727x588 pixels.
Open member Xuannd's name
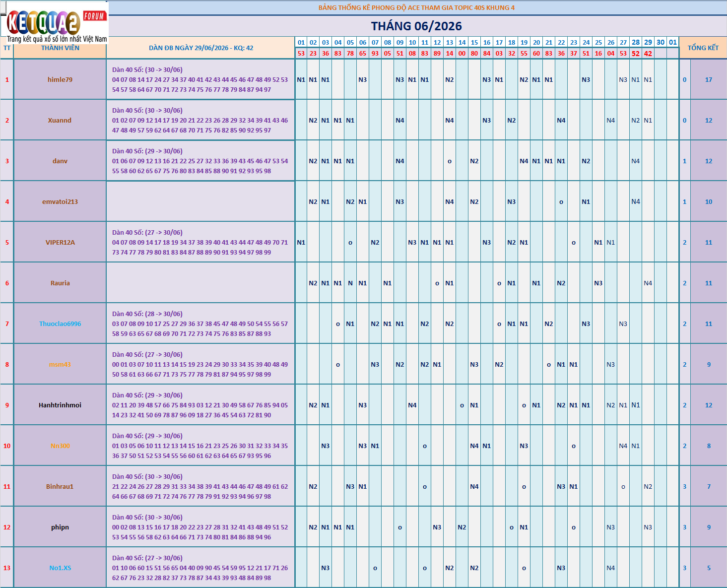tap(60, 120)
